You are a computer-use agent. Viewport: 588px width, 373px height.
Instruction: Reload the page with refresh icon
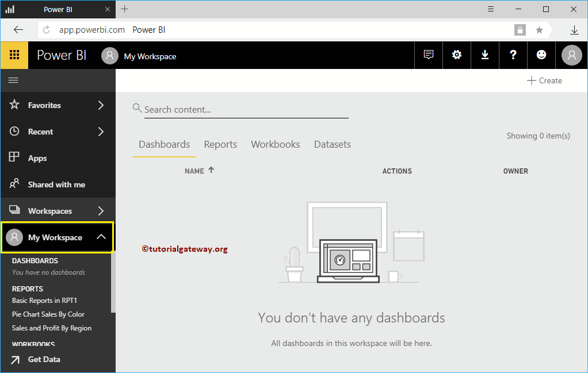coord(47,29)
